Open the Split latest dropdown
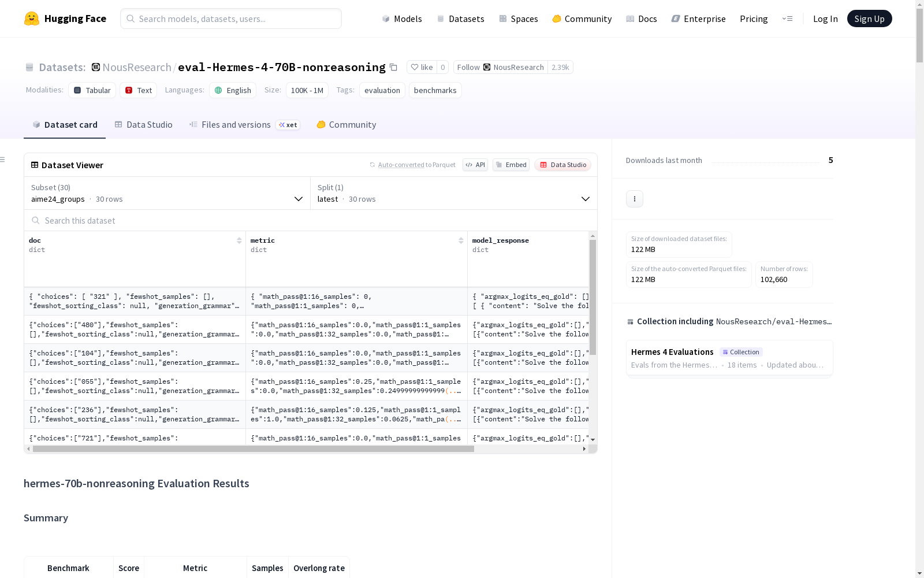The height and width of the screenshot is (578, 924). (454, 193)
